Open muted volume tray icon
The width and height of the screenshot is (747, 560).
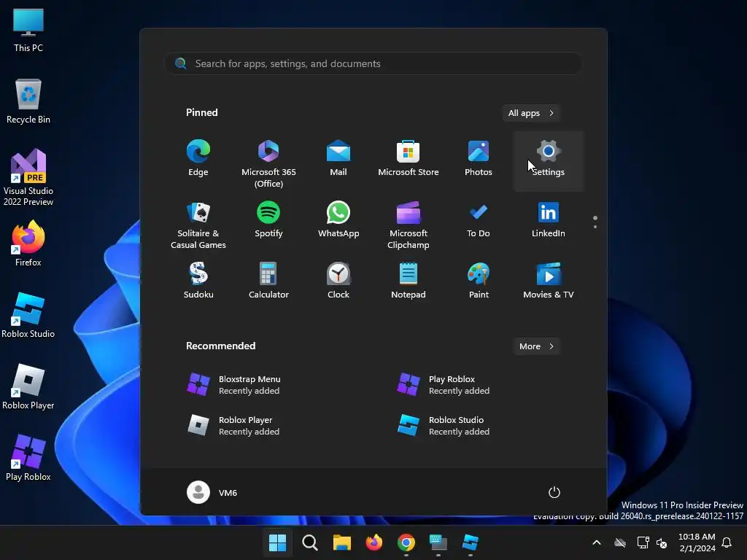pyautogui.click(x=662, y=542)
